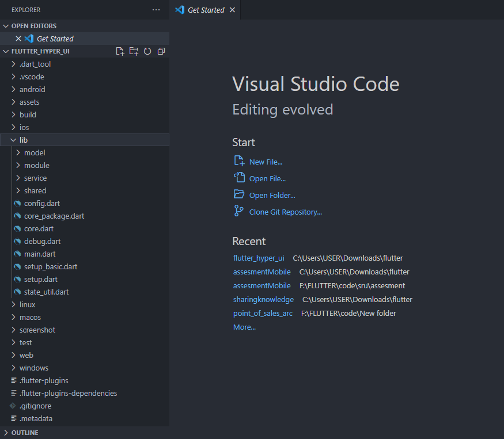Click the Dart icon beside config.dart
The image size is (504, 439).
point(18,203)
